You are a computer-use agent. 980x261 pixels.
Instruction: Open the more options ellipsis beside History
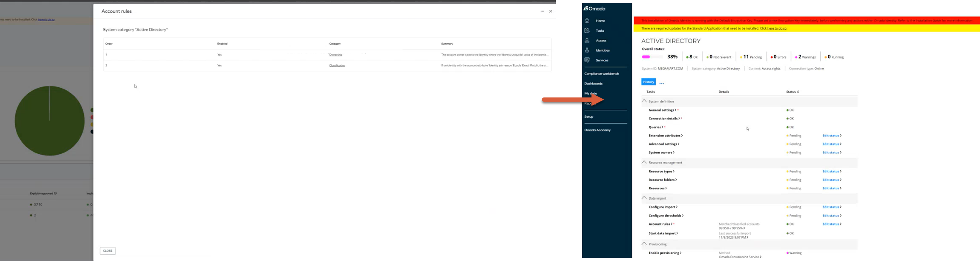(x=662, y=83)
